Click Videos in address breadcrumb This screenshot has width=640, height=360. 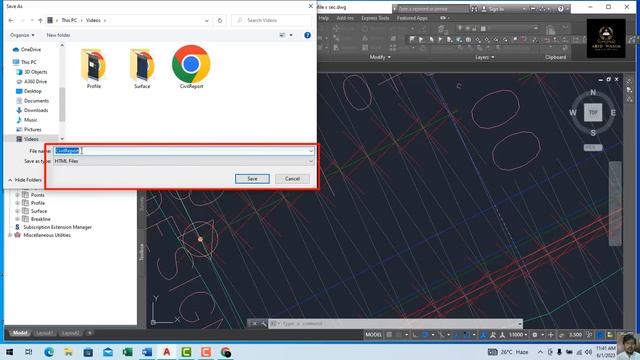pyautogui.click(x=93, y=20)
